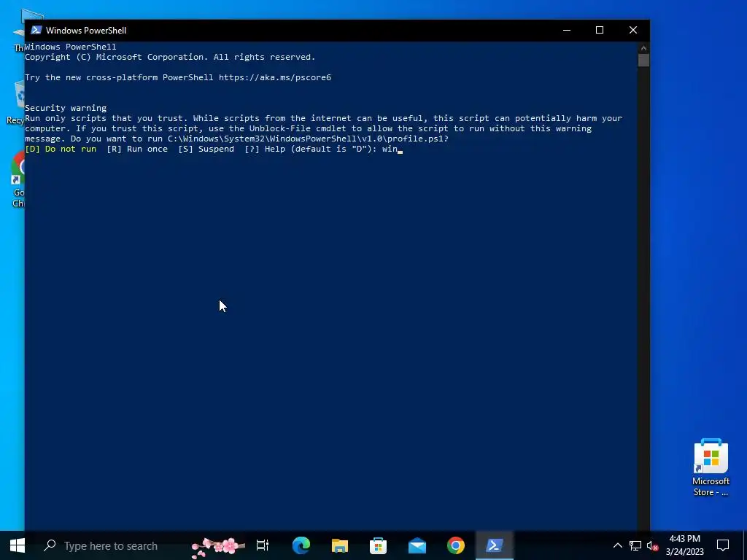Open the Action Center notifications icon
The image size is (747, 560).
tap(723, 545)
